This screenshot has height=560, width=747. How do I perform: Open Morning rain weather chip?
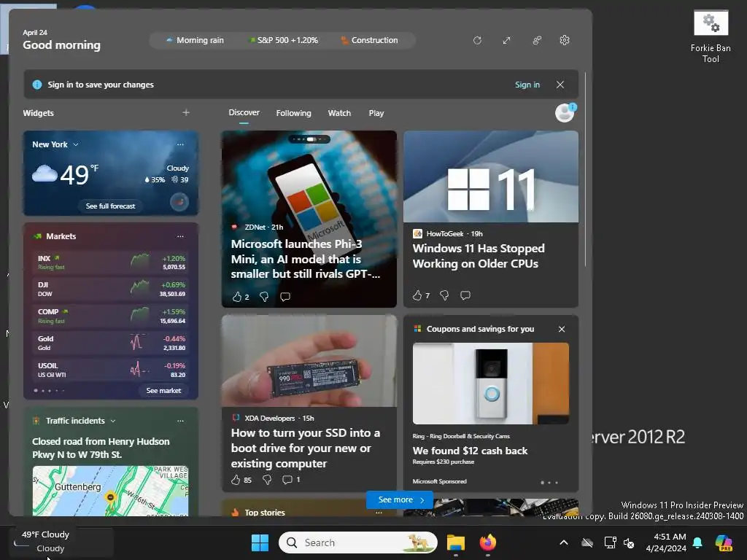point(195,41)
